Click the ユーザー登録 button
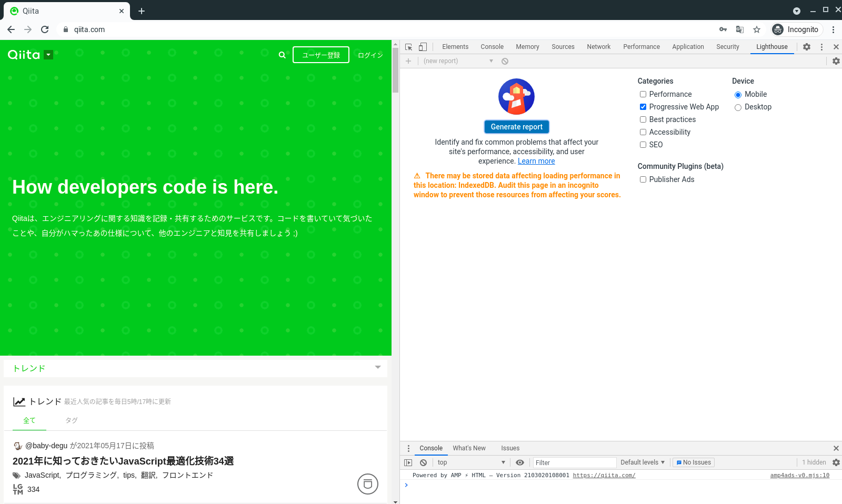The height and width of the screenshot is (504, 842). 321,55
